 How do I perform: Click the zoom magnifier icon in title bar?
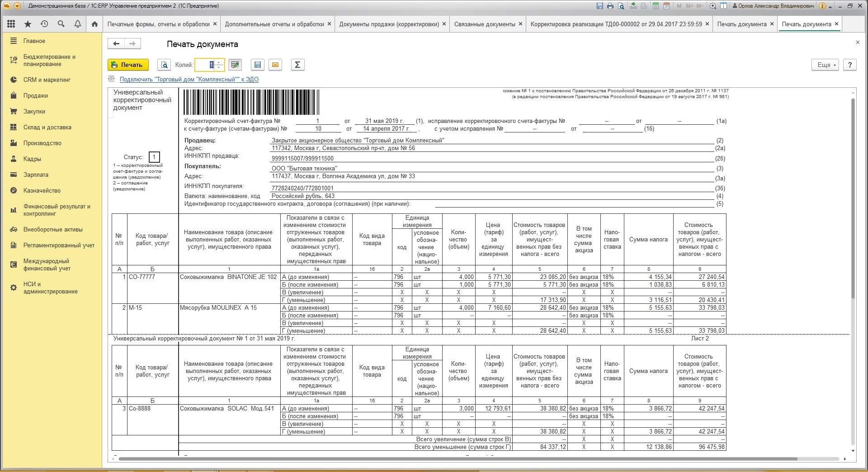[x=713, y=6]
